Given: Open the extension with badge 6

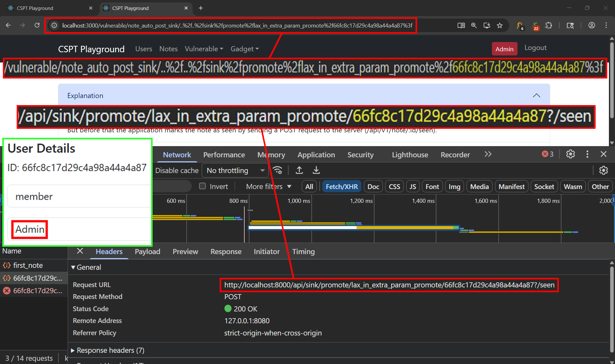Looking at the screenshot, I should pyautogui.click(x=520, y=26).
